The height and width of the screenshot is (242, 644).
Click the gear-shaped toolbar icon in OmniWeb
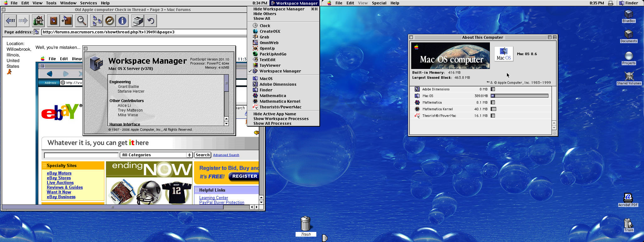click(x=109, y=21)
